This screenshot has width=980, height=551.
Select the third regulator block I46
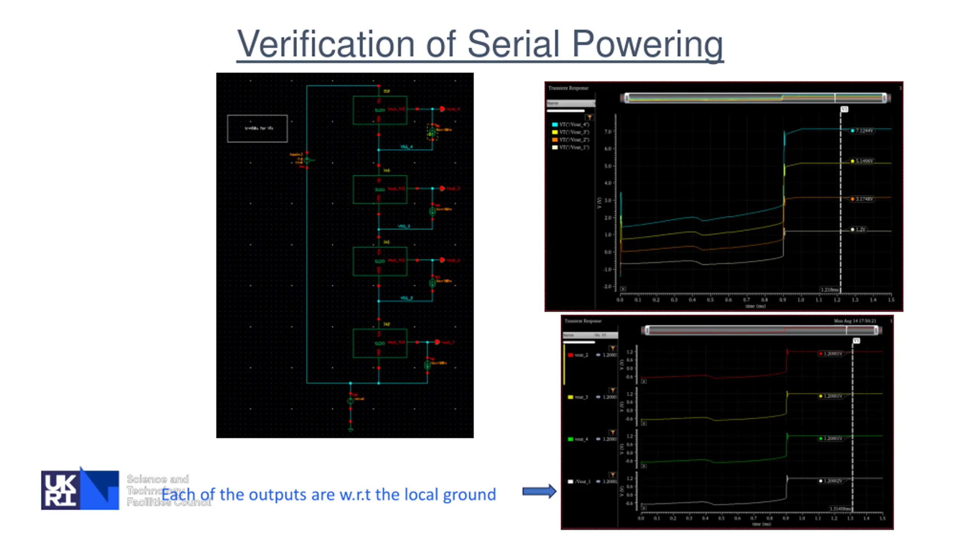[x=380, y=261]
